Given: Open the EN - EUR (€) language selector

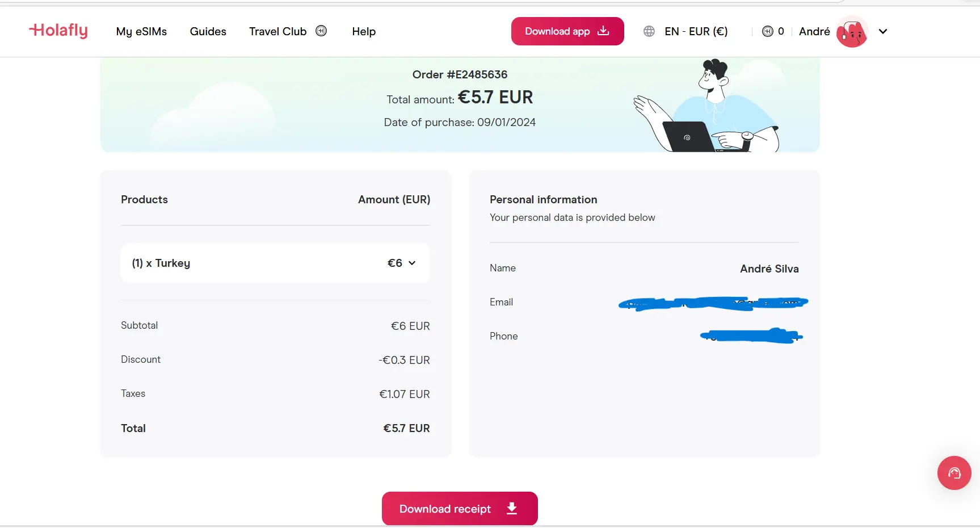Looking at the screenshot, I should (696, 31).
